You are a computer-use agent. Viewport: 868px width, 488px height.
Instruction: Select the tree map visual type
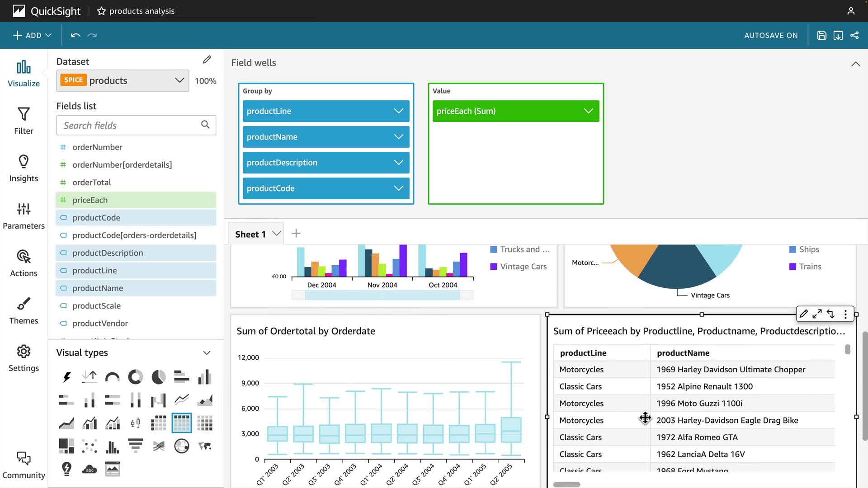[x=66, y=446]
